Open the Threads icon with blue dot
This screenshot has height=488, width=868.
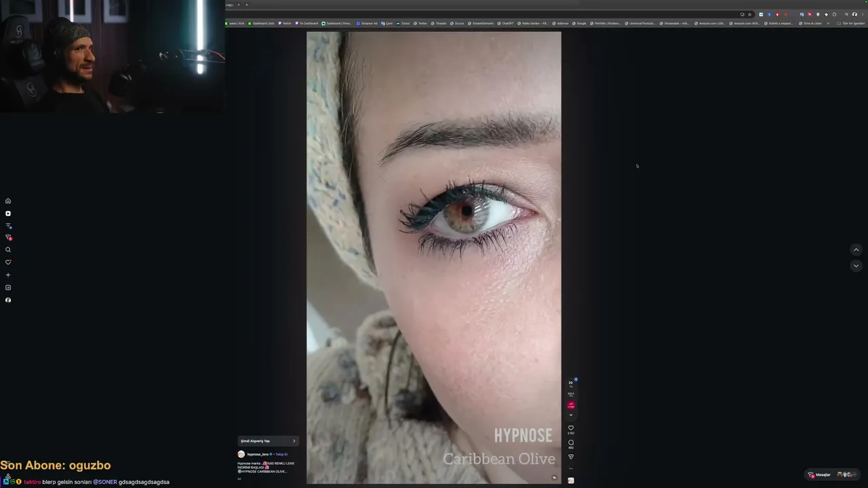point(8,226)
